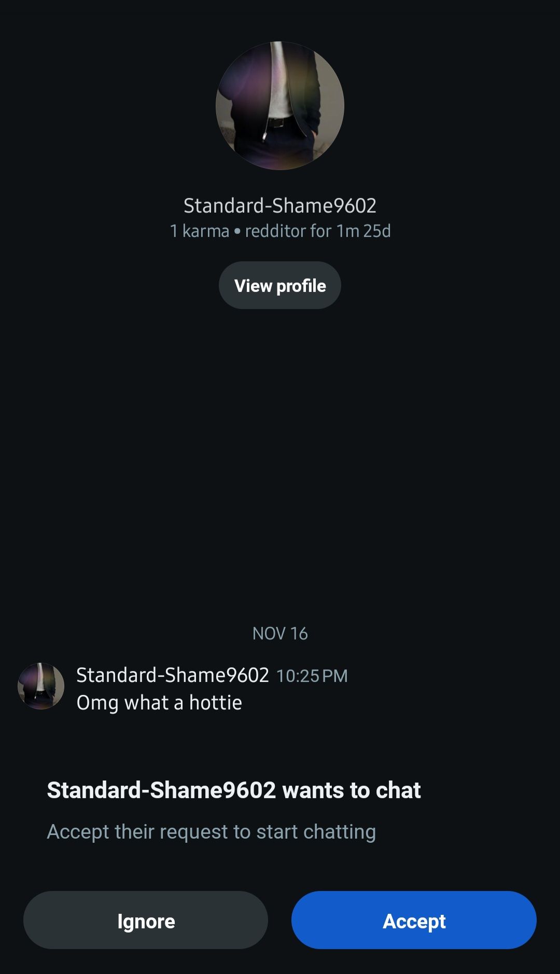Tap the word "Omg" in the message
Image resolution: width=560 pixels, height=974 pixels.
point(97,703)
